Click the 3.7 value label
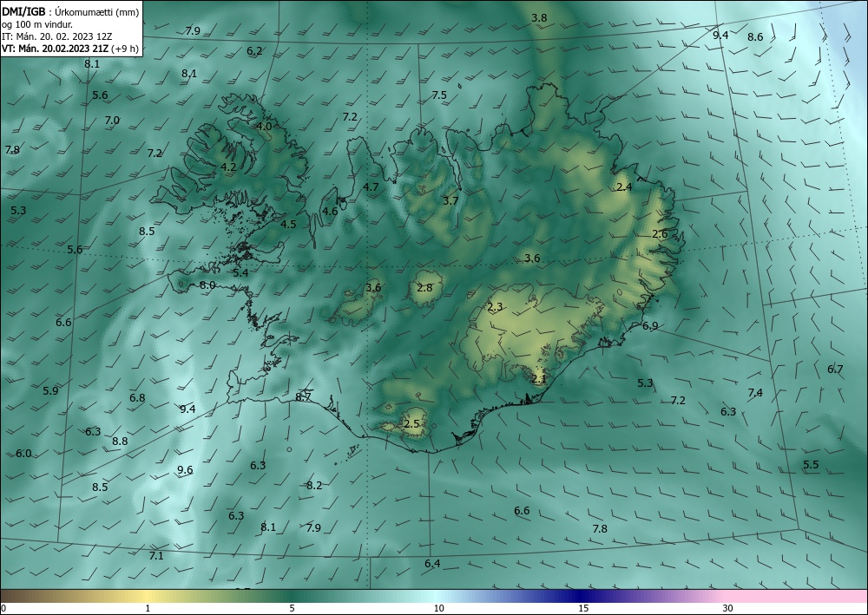868x615 pixels. (x=450, y=200)
